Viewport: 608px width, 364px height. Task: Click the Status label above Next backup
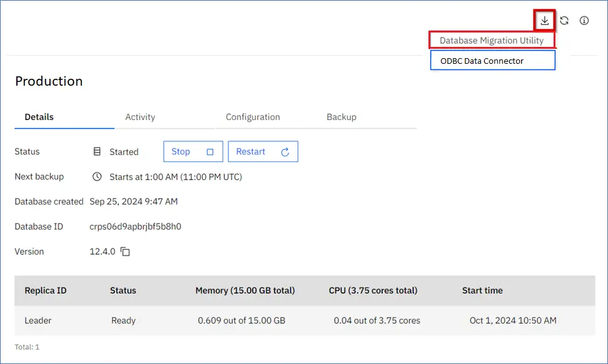click(x=27, y=151)
